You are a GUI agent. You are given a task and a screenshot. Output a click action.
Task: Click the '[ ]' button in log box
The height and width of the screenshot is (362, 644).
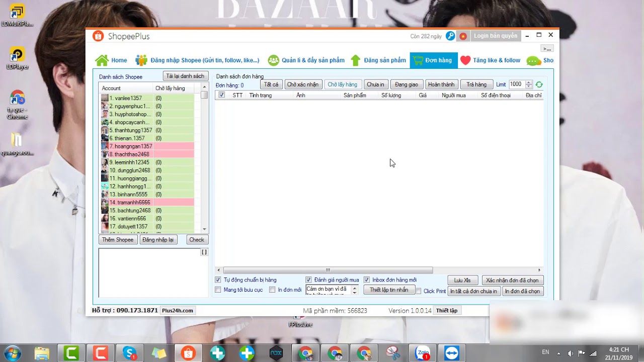tap(204, 252)
